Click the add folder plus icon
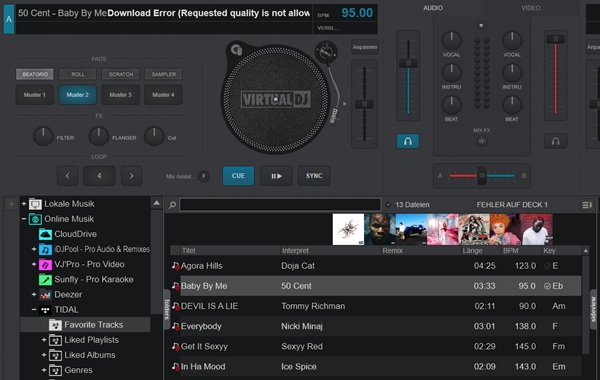Screen dimensions: 600x380 pyautogui.click(x=11, y=204)
